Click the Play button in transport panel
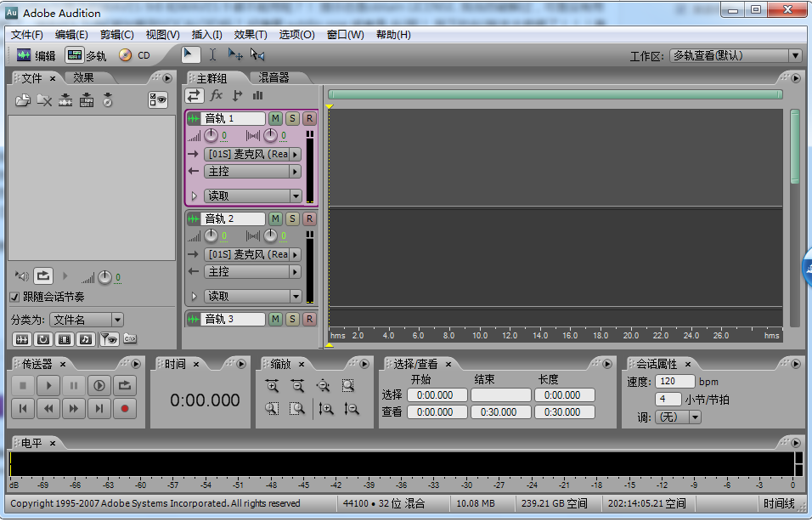The image size is (812, 522). point(48,386)
